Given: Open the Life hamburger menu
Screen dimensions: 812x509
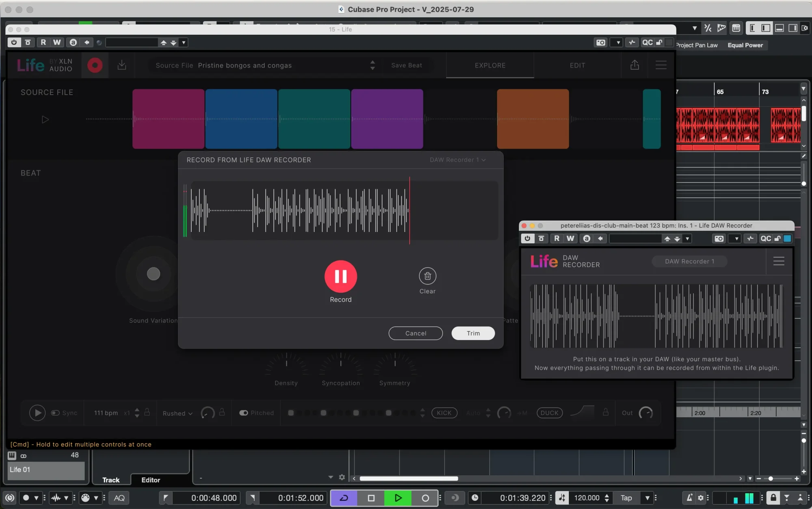Looking at the screenshot, I should click(x=661, y=65).
